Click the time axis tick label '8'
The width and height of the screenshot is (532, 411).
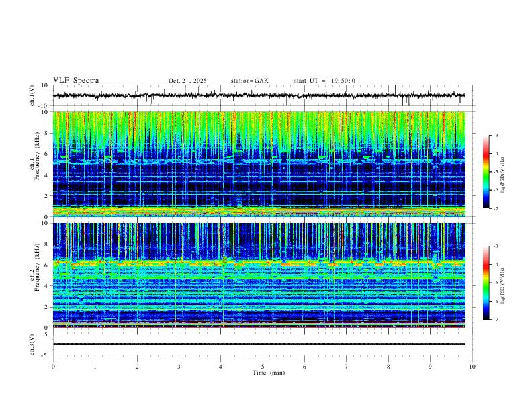388,367
